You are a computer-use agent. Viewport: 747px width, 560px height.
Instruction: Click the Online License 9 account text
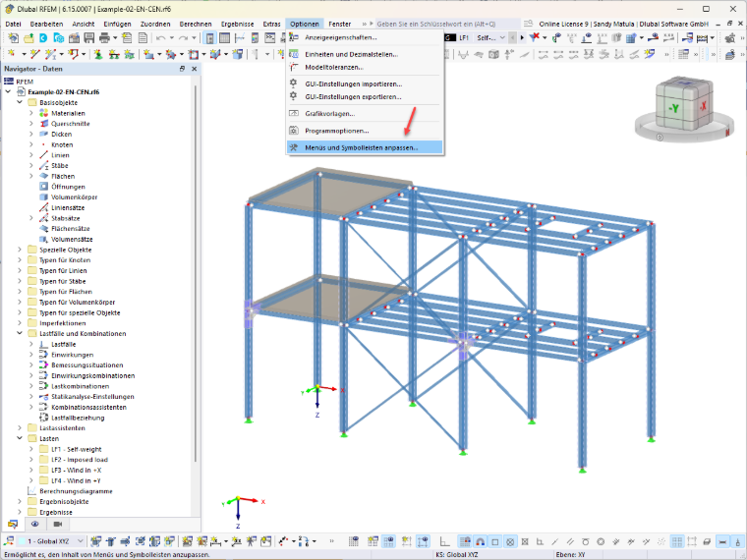[623, 24]
